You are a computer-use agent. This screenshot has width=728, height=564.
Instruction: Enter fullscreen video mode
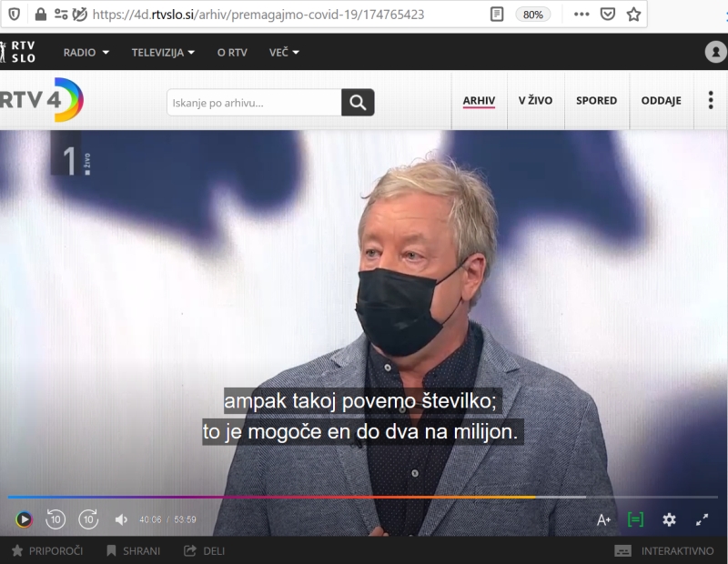pyautogui.click(x=702, y=519)
